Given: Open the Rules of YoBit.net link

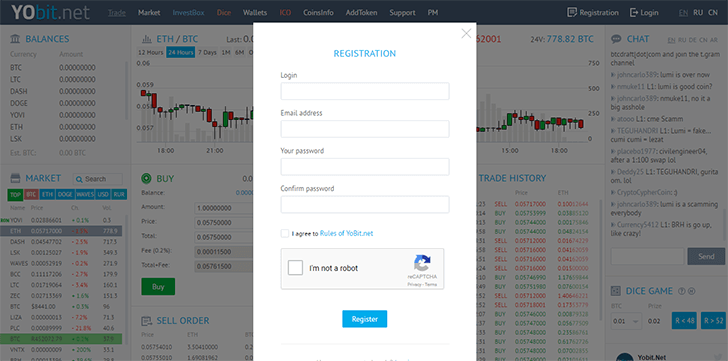Looking at the screenshot, I should click(346, 233).
